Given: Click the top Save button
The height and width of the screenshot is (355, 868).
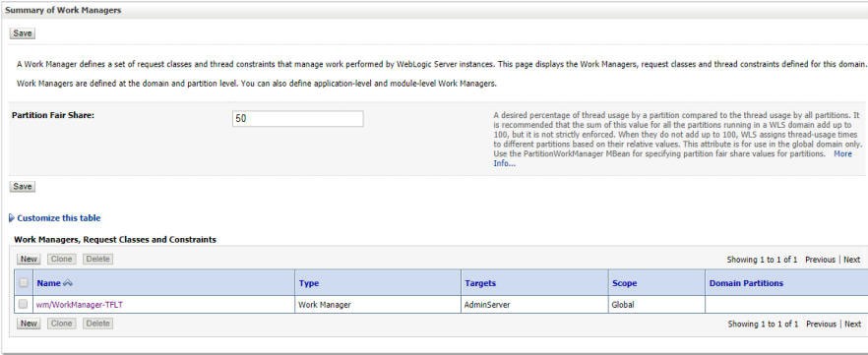Looking at the screenshot, I should (x=22, y=33).
